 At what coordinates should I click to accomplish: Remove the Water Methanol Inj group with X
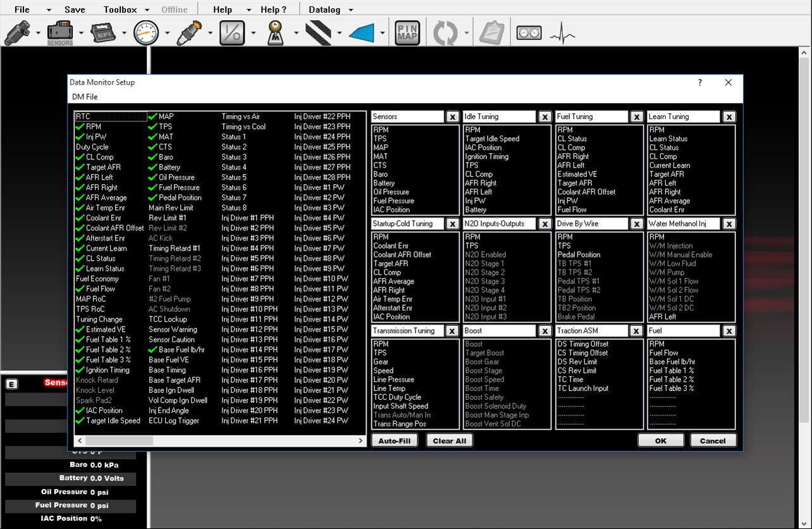click(729, 224)
